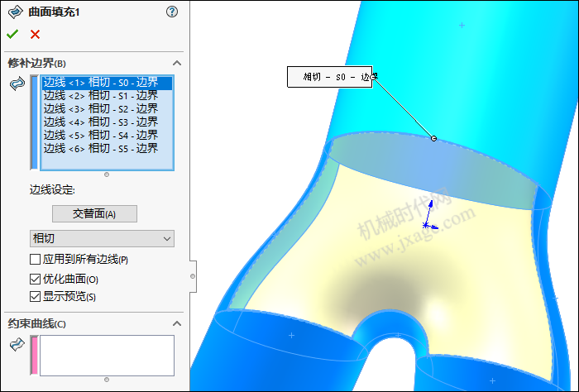579x392 pixels.
Task: Select 边线<5> 相切 - S4 - 边界 entry
Action: 107,136
